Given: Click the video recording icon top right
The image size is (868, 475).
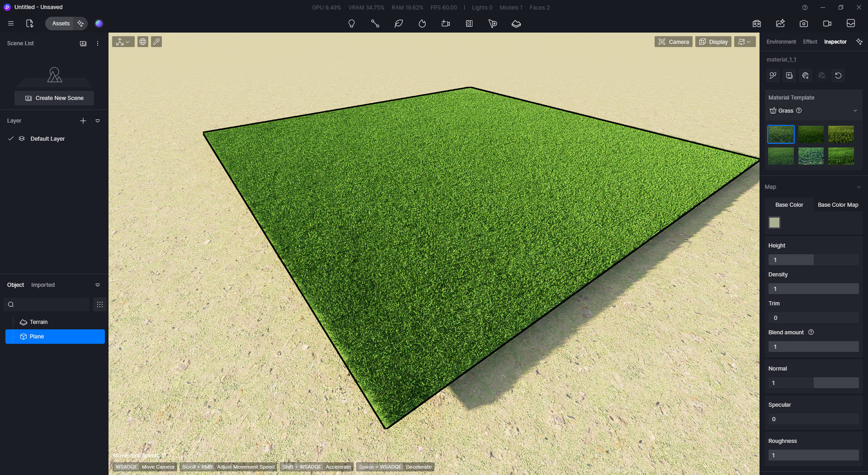Looking at the screenshot, I should (828, 24).
